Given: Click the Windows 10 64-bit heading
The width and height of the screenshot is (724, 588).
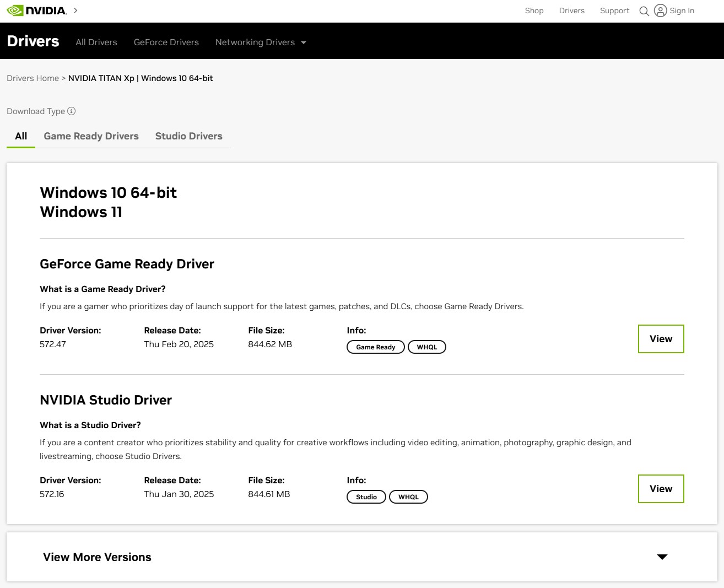Looking at the screenshot, I should click(108, 192).
